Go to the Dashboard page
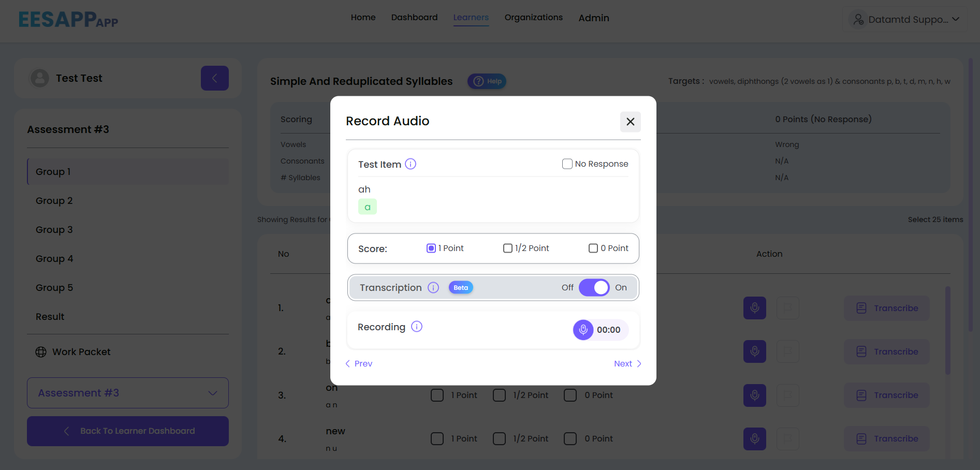The height and width of the screenshot is (470, 980). click(414, 18)
